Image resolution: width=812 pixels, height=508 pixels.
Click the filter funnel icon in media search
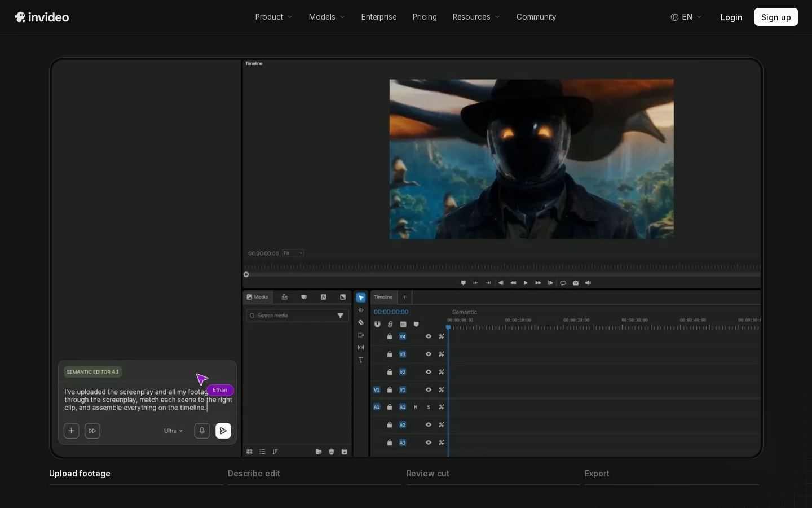(x=341, y=316)
